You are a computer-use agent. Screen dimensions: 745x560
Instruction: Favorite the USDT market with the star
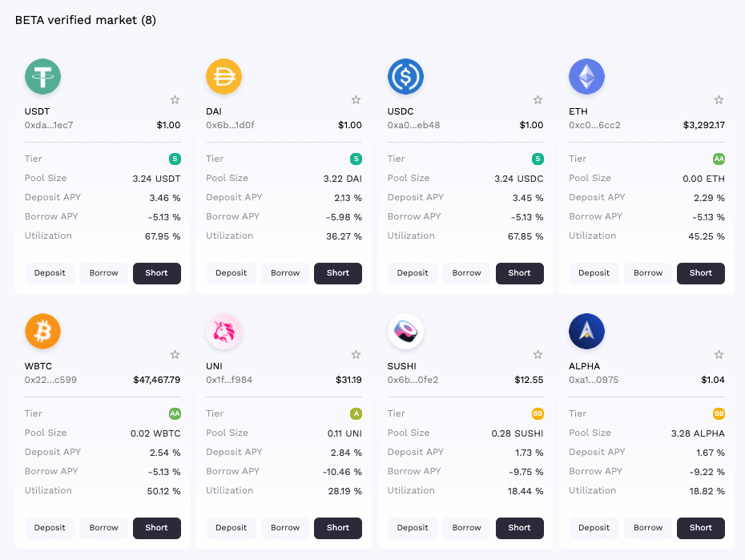point(175,100)
